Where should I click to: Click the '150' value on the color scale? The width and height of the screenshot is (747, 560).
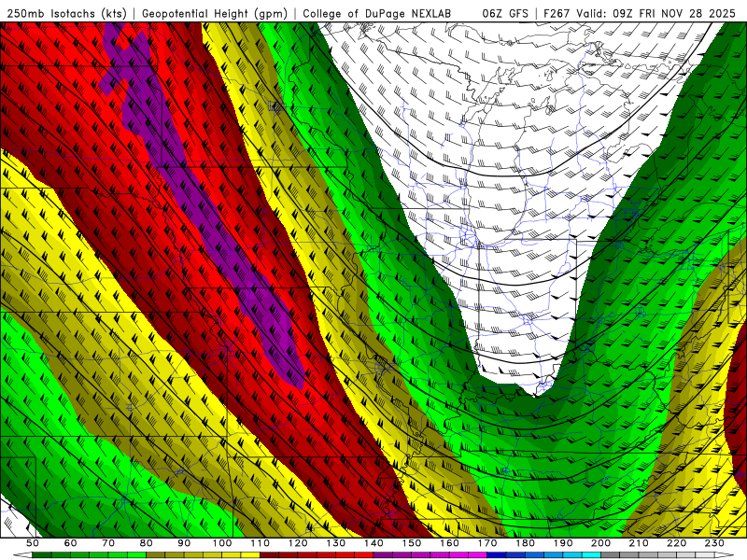(412, 543)
